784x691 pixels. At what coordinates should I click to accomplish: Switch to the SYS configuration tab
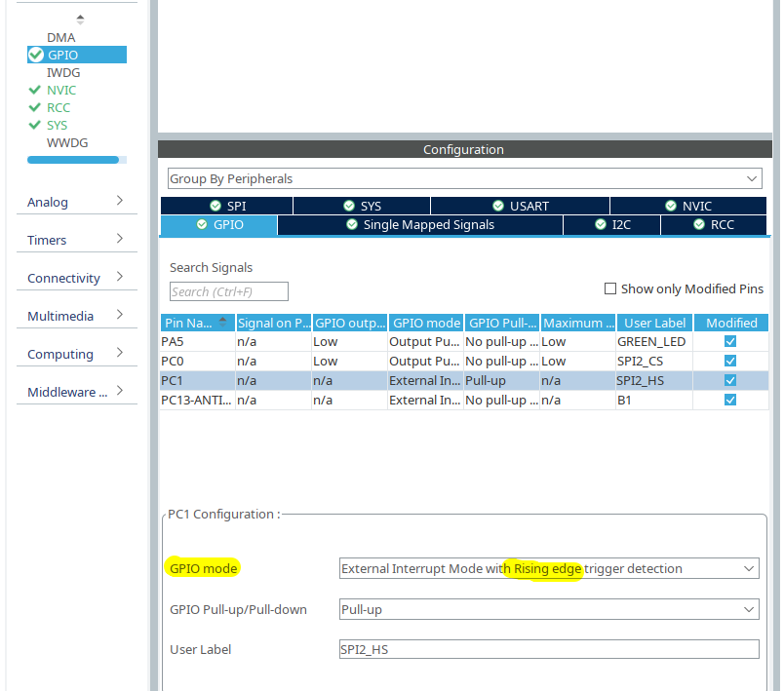coord(362,206)
